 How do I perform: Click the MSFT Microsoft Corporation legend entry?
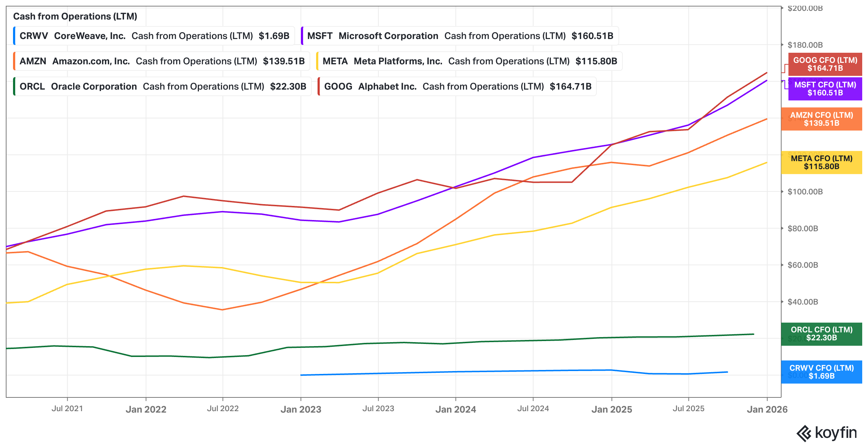click(460, 36)
